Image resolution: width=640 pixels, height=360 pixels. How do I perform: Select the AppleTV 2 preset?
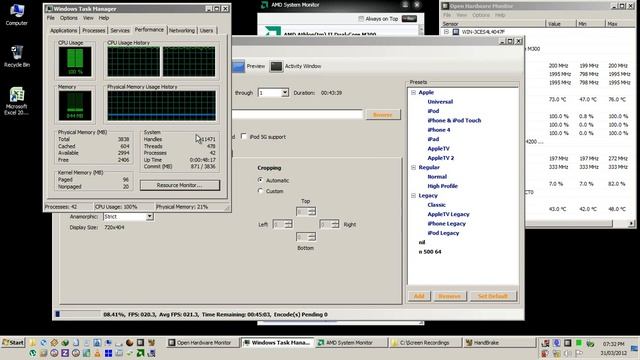(x=440, y=158)
